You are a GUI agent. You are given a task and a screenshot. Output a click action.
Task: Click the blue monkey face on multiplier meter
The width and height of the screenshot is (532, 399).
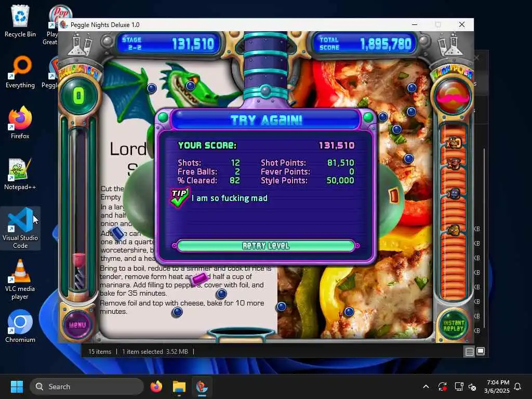click(454, 194)
